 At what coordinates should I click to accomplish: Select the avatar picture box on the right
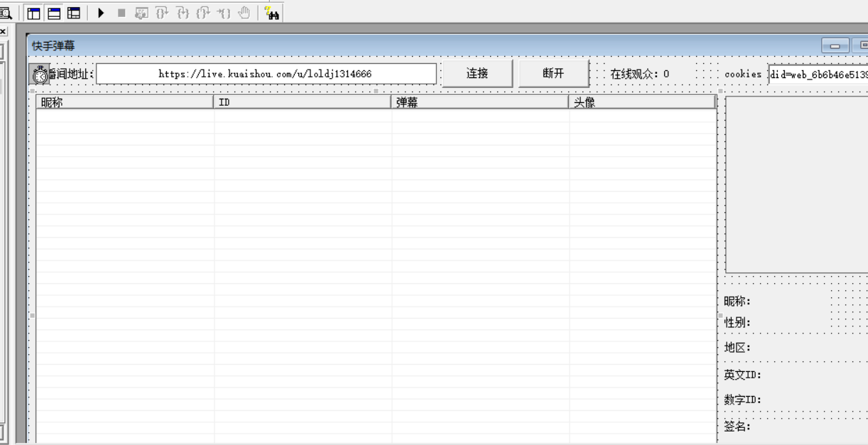point(796,184)
